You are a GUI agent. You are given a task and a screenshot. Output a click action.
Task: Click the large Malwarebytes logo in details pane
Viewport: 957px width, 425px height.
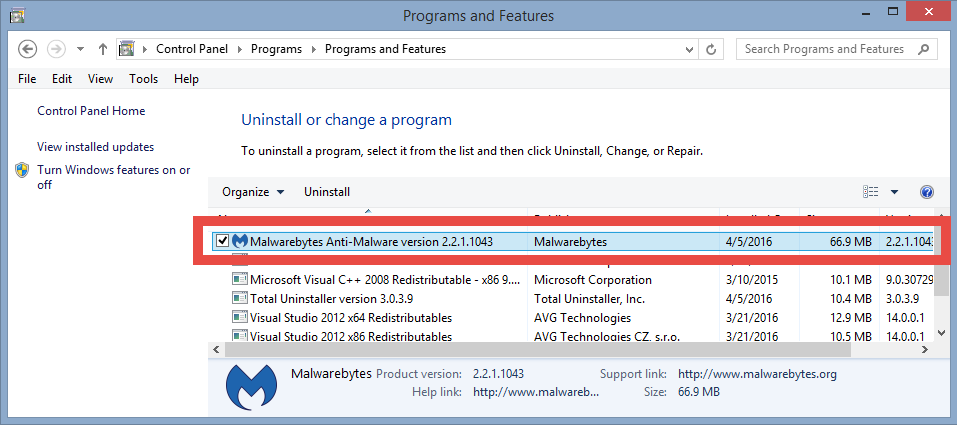pos(251,387)
